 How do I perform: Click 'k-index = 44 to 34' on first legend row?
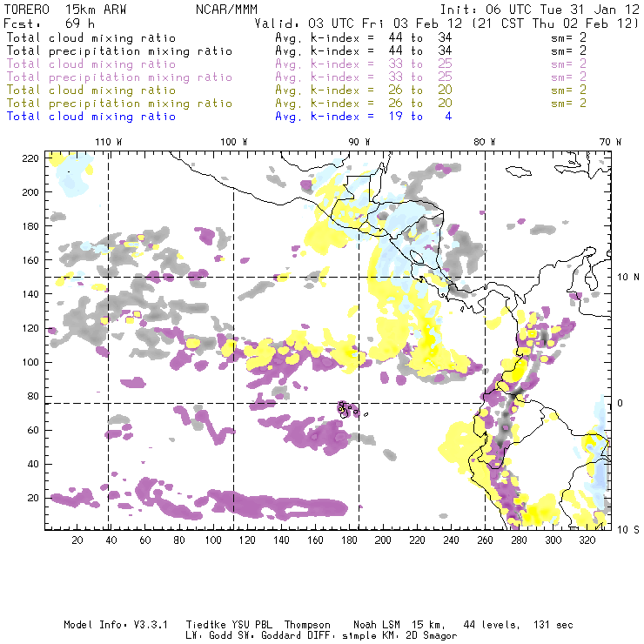click(x=381, y=37)
